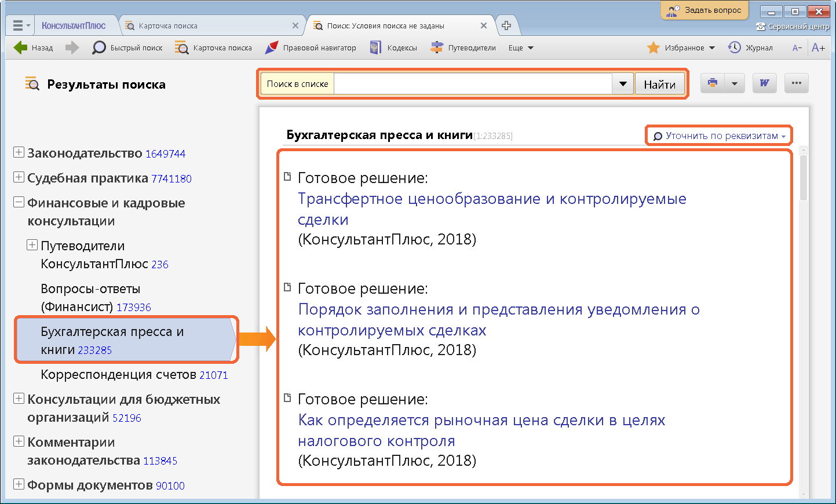
Task: Expand Судебная практика tree node
Action: click(19, 177)
